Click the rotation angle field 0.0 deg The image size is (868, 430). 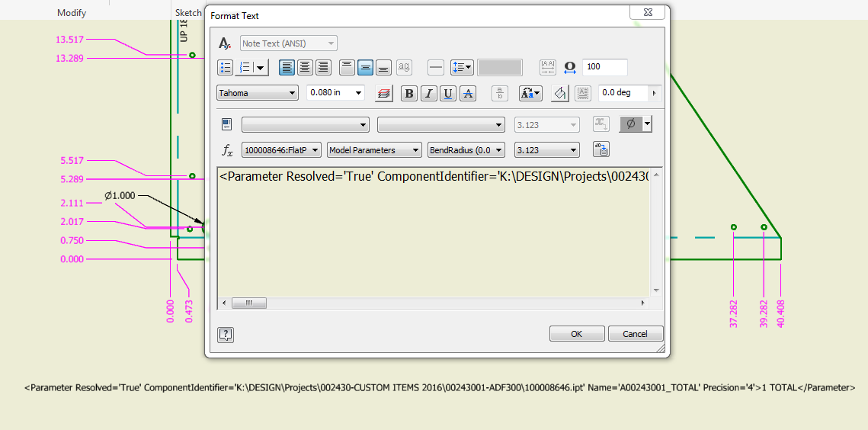pyautogui.click(x=623, y=93)
